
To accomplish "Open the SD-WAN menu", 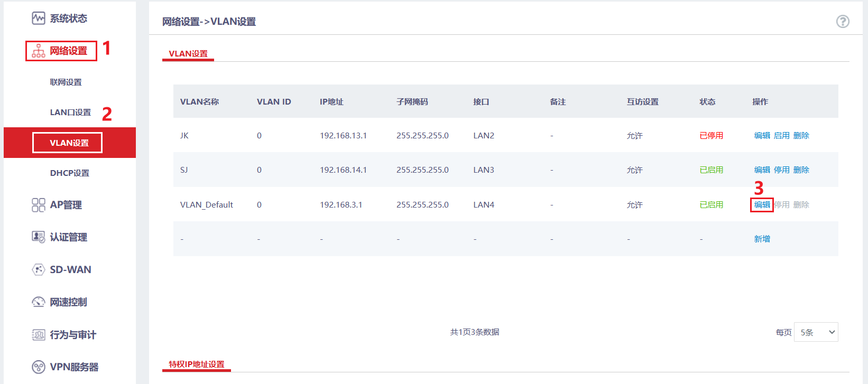I will 71,269.
